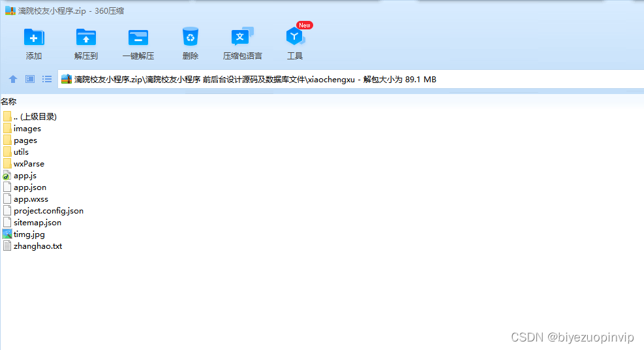This screenshot has height=350, width=644.
Task: Go up one level with arrow icon
Action: [13, 79]
